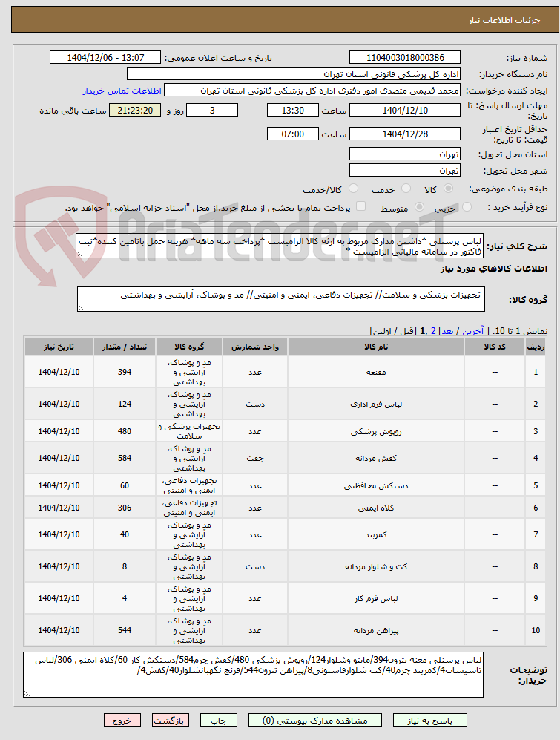Jump to آخرین (last) page

tap(472, 331)
